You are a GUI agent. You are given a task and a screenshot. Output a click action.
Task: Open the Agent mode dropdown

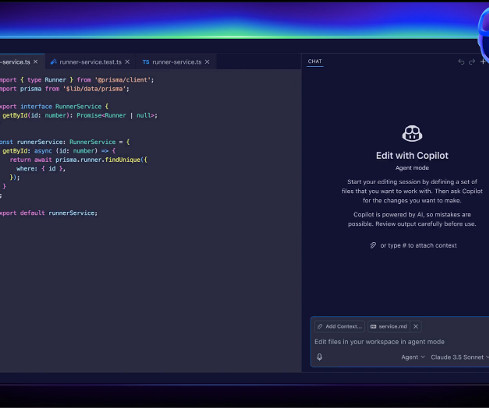(x=413, y=357)
